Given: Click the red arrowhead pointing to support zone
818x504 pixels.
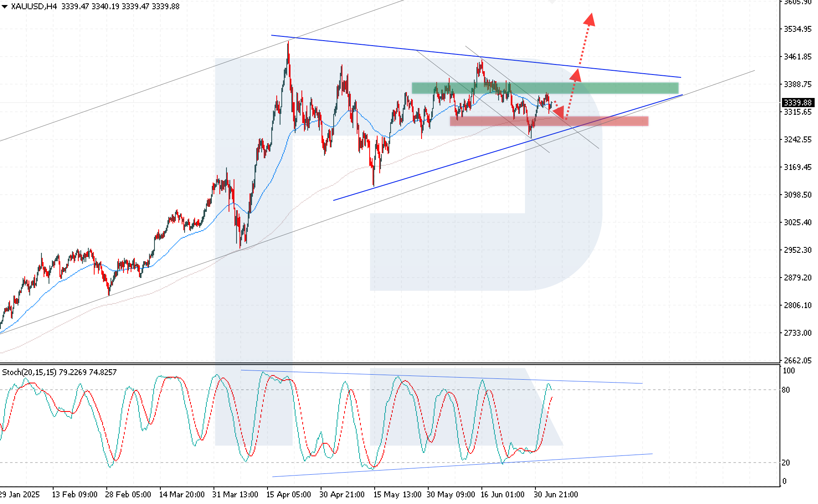Looking at the screenshot, I should click(559, 112).
